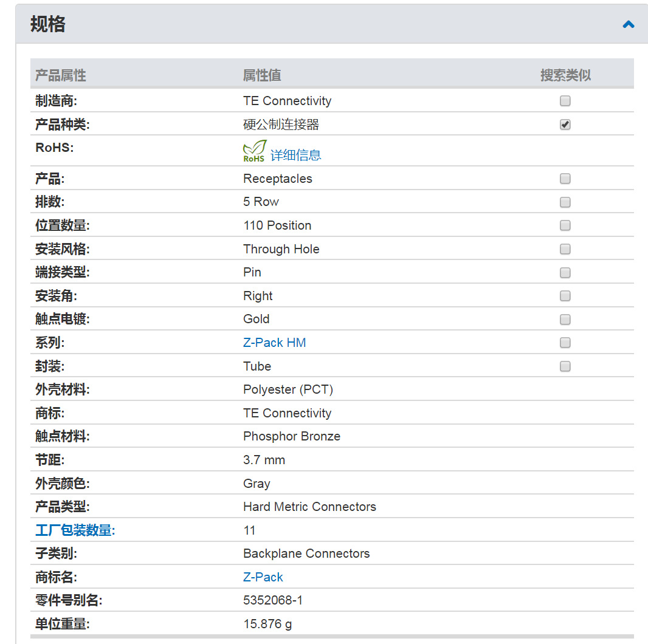Toggle the 安装风格 Through Hole checkbox
This screenshot has width=648, height=644.
[565, 248]
